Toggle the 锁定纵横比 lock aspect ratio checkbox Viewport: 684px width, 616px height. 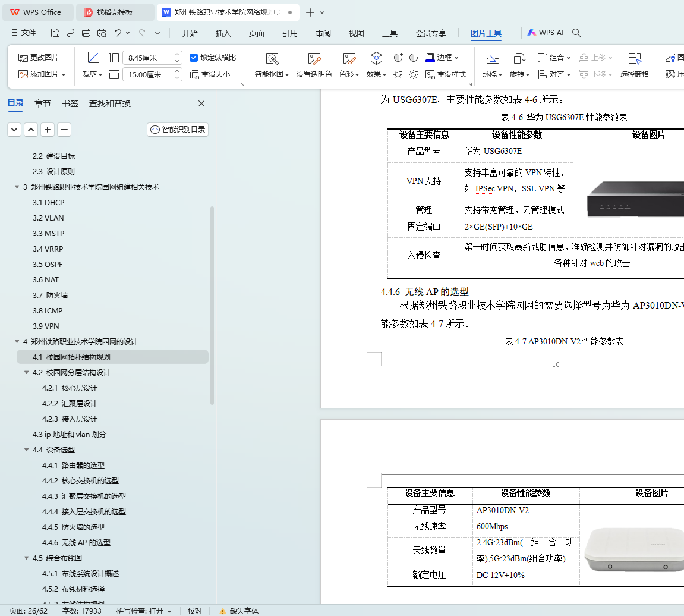coord(194,58)
